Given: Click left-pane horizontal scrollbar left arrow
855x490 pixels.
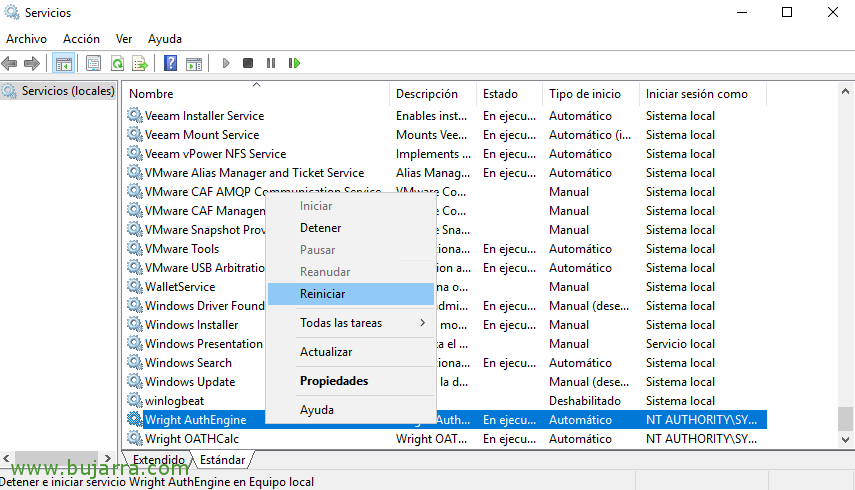Looking at the screenshot, I should (7, 459).
